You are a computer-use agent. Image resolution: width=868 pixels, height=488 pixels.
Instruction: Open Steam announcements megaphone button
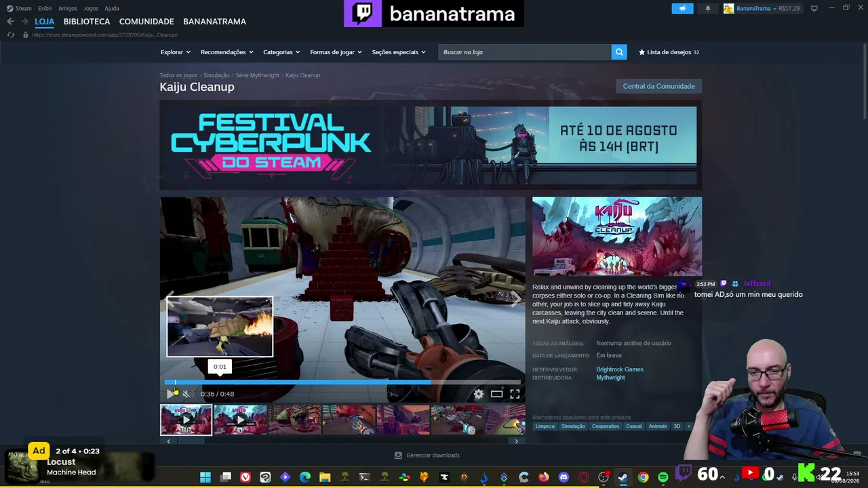pos(682,8)
